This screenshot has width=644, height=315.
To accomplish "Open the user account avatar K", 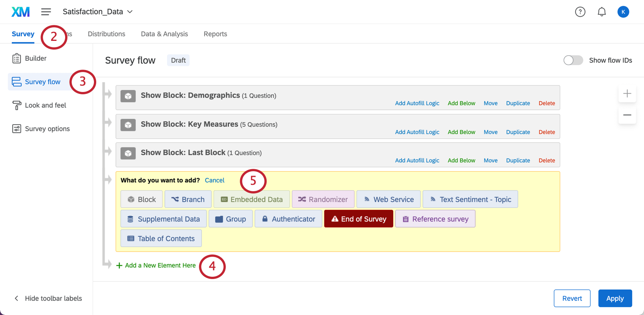I will point(623,12).
